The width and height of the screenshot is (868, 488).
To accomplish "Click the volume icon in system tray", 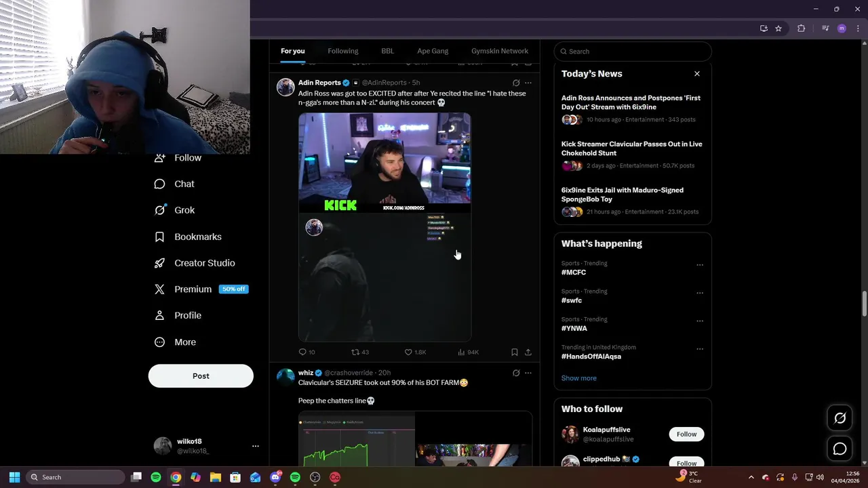I will 820,477.
